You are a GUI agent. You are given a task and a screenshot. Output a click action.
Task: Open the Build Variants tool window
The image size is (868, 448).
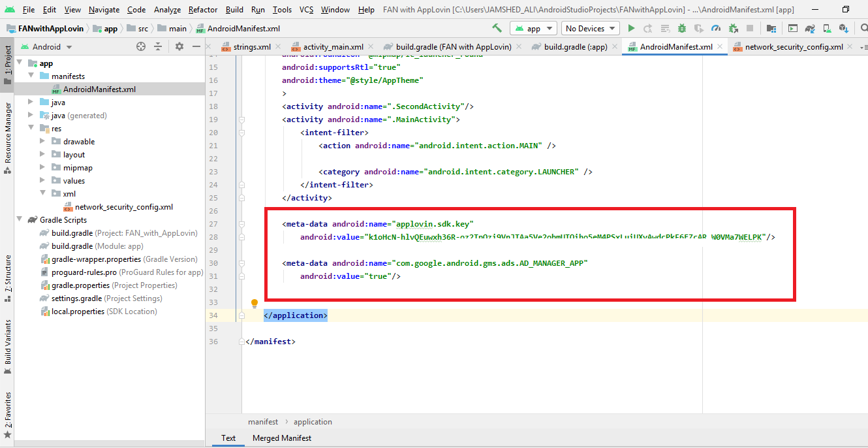coord(8,346)
